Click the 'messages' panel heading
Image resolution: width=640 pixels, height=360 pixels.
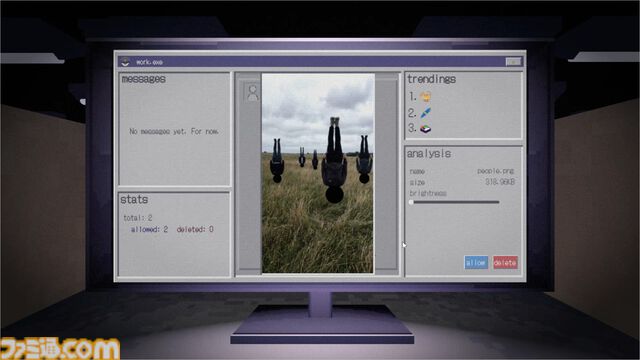pyautogui.click(x=144, y=79)
